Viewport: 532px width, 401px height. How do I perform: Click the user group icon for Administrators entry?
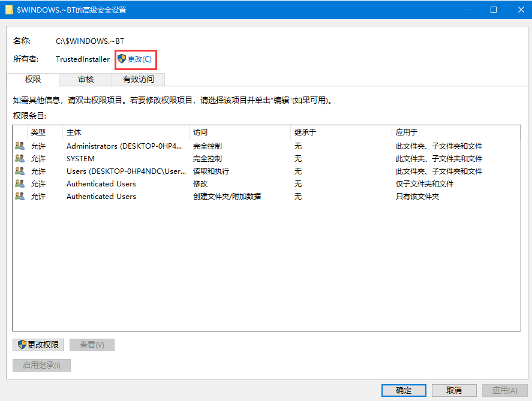coord(20,146)
